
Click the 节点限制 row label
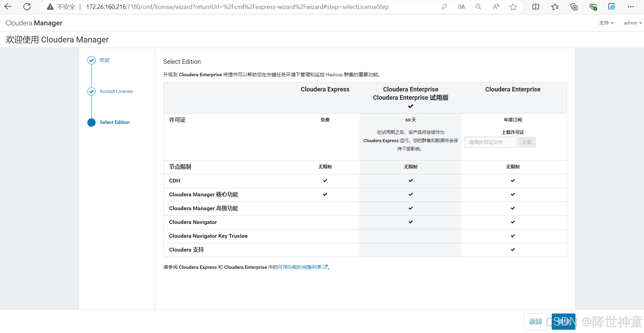point(180,167)
